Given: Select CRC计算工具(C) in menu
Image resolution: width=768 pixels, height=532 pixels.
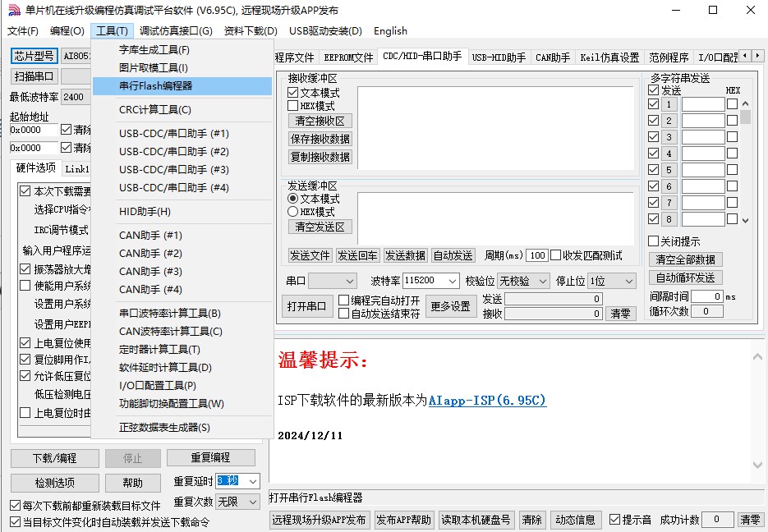Looking at the screenshot, I should tap(182, 110).
